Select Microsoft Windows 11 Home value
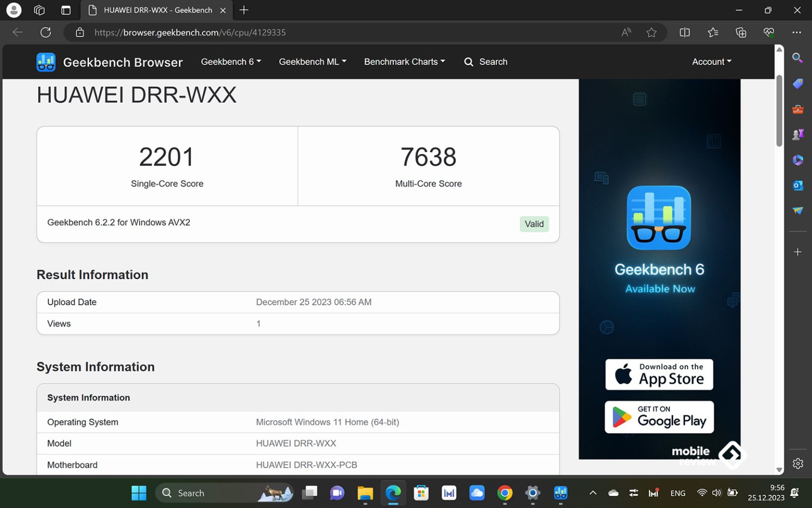Viewport: 812px width, 508px height. 327,422
